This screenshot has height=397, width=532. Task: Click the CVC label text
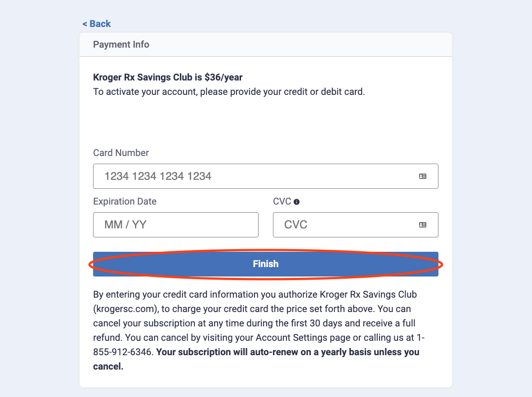click(x=282, y=201)
